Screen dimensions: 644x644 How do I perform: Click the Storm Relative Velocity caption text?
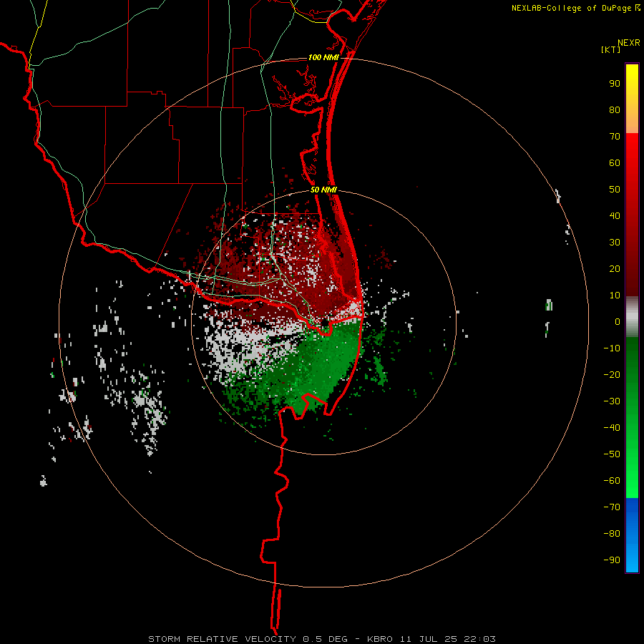321,639
